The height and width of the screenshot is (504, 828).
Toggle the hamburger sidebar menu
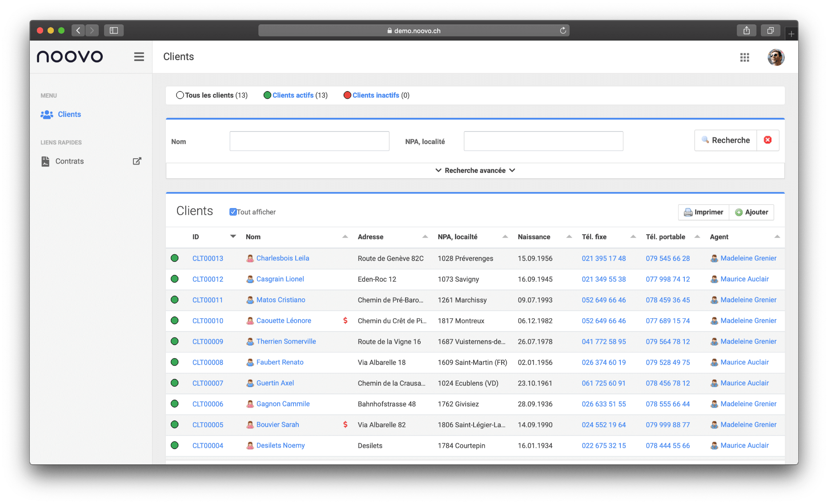[139, 57]
